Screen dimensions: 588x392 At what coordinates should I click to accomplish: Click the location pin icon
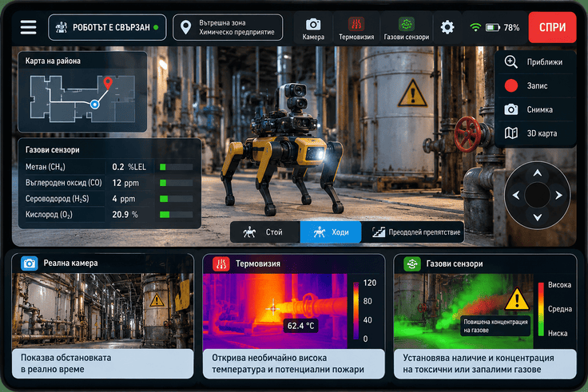point(185,27)
